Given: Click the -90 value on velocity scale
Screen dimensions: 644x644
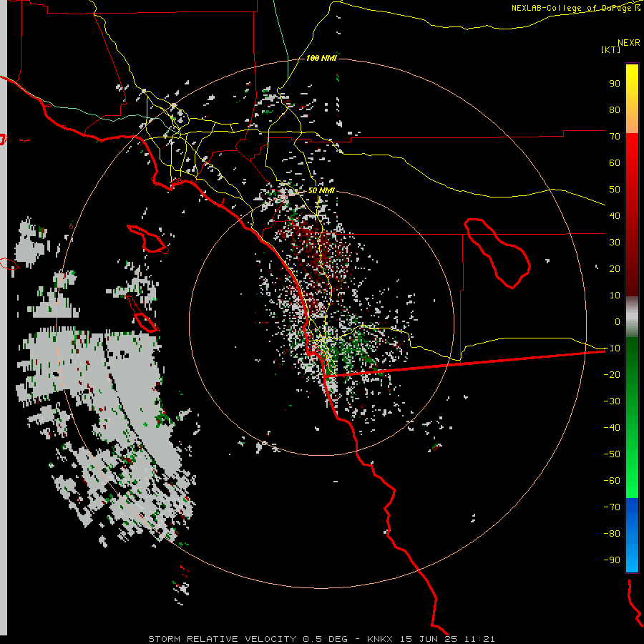Looking at the screenshot, I should point(612,560).
